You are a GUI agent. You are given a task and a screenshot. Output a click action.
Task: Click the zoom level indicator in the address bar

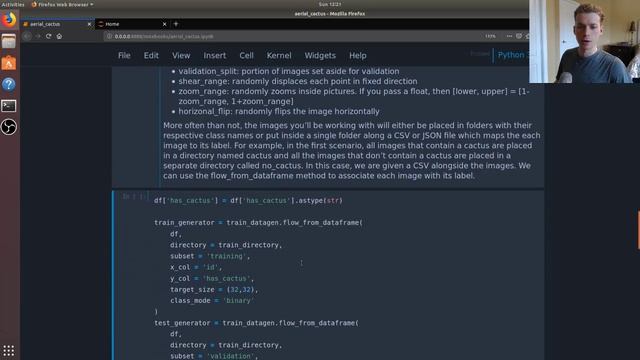pyautogui.click(x=490, y=36)
